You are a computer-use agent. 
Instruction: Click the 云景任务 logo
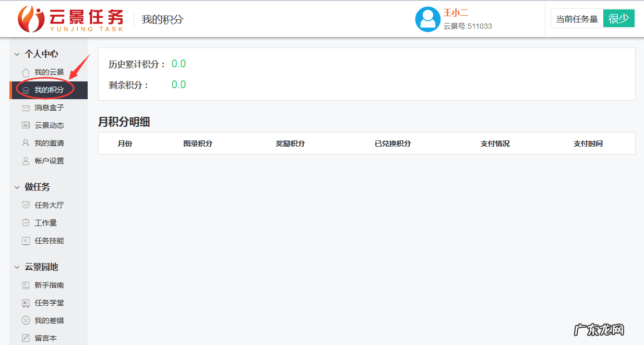pos(70,19)
